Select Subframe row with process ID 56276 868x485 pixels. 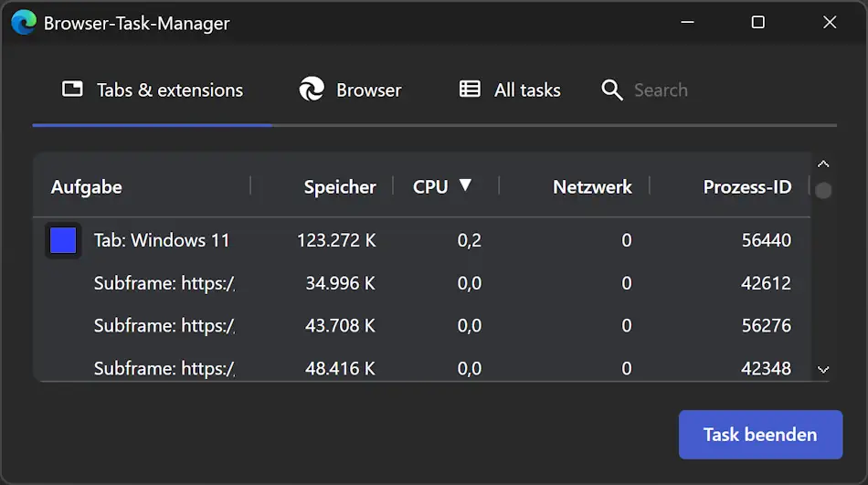coord(422,325)
